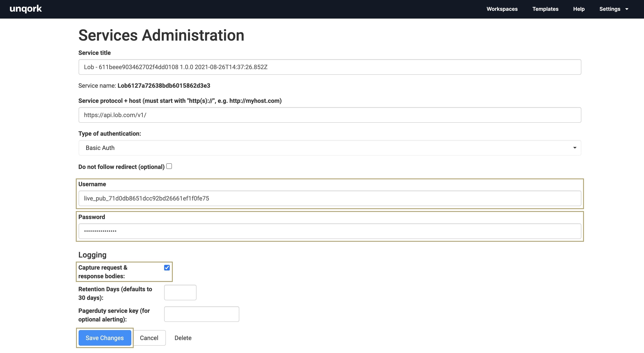Screen dimensions: 644x353
Task: Click the Delete link
Action: coord(183,338)
